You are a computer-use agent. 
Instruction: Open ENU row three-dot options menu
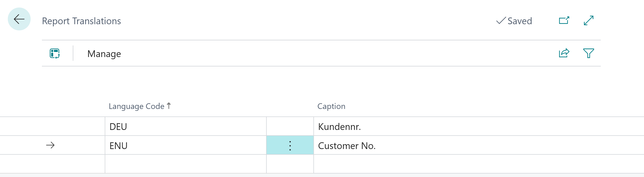point(290,146)
